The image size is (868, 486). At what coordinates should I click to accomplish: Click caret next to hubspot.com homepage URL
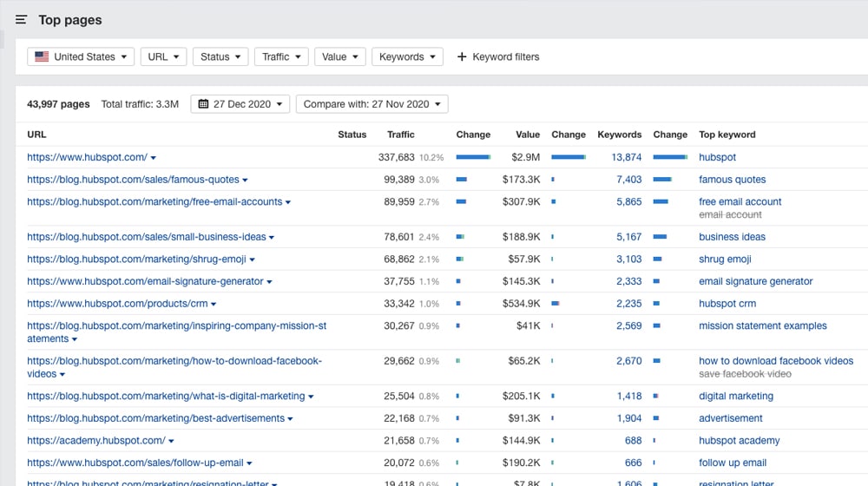click(154, 158)
